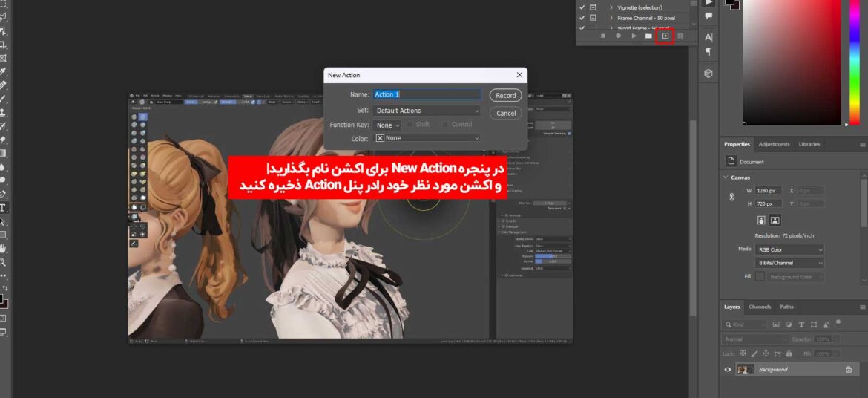The height and width of the screenshot is (398, 868).
Task: Hide the Background layer via eye icon
Action: click(728, 369)
